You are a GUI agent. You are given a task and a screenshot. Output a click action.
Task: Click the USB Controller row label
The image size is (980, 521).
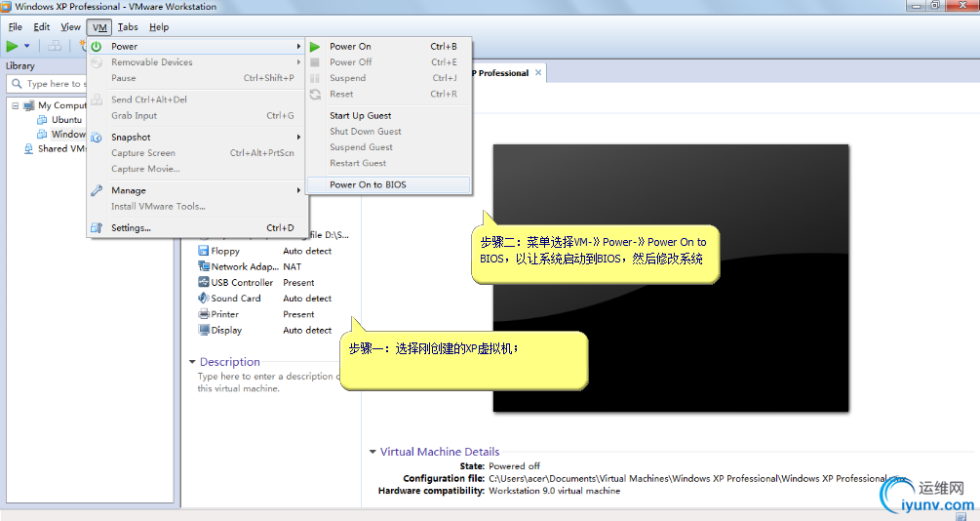tap(242, 283)
